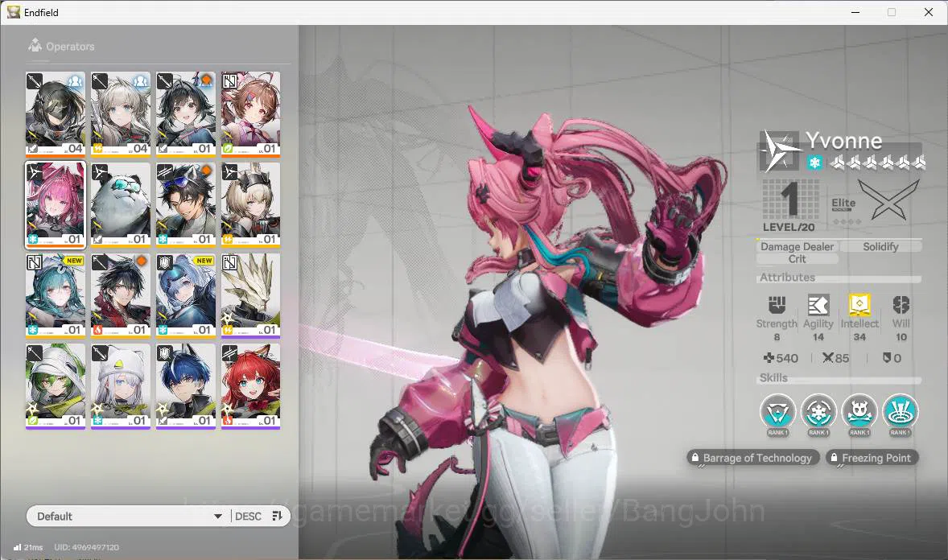Select the red-haired operator card in bottom row

pos(250,386)
